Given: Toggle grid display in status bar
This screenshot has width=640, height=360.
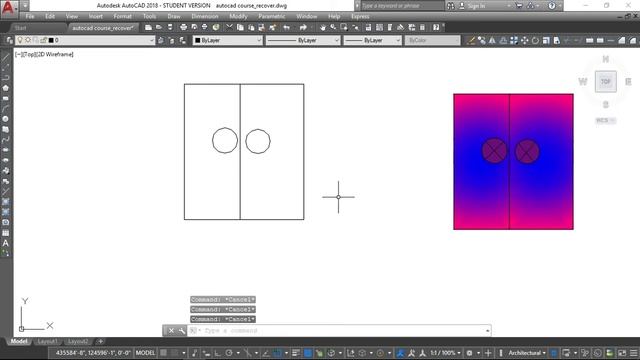Looking at the screenshot, I should tap(163, 353).
